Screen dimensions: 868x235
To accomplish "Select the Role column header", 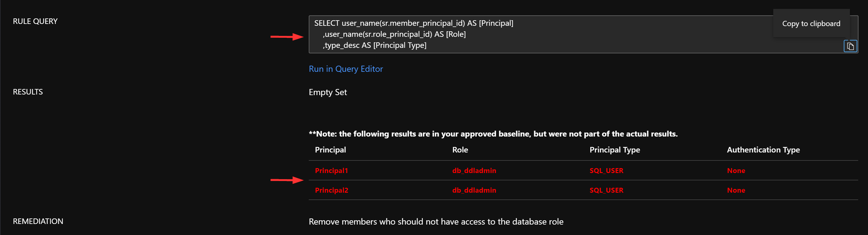I will (460, 150).
